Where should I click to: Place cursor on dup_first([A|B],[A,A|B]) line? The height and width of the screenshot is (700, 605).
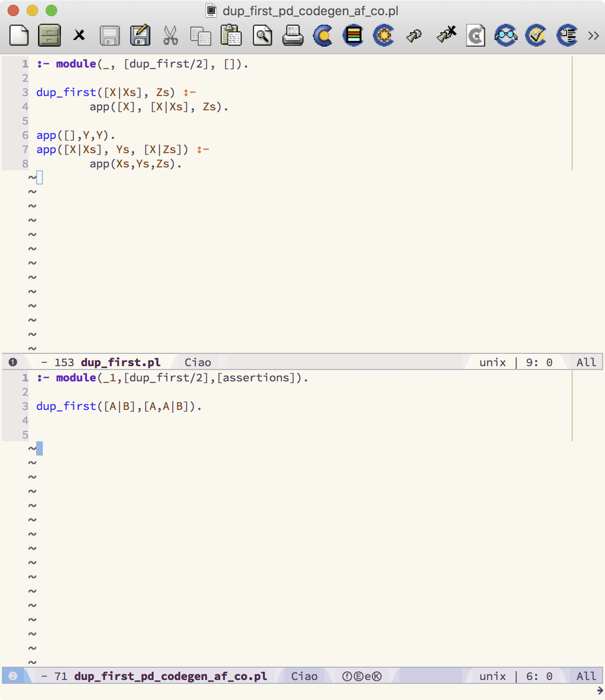119,407
